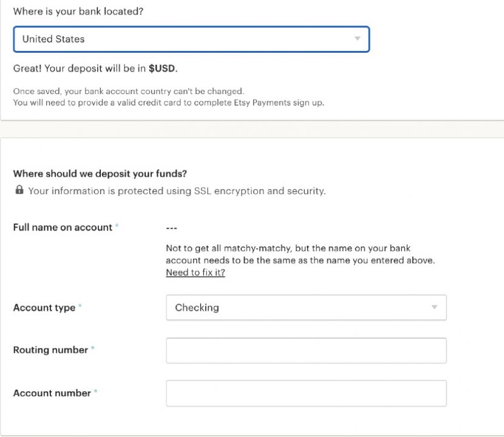Click the SSL security padlock icon
This screenshot has height=437, width=504.
[19, 191]
